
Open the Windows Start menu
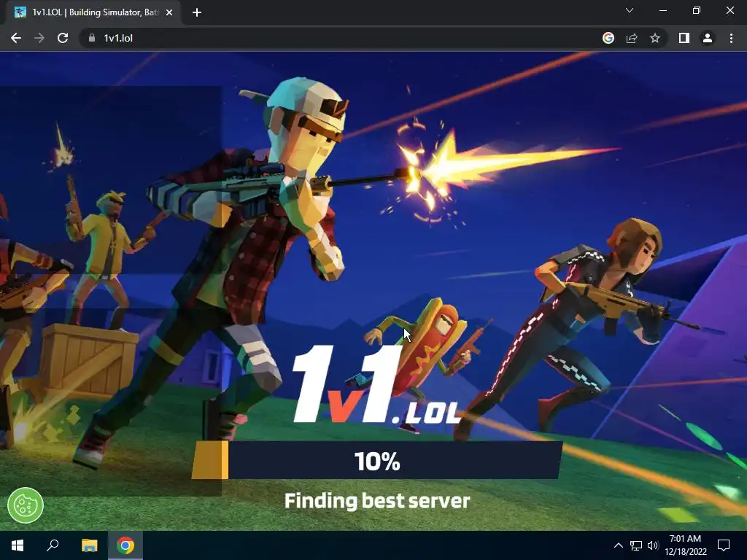[18, 545]
